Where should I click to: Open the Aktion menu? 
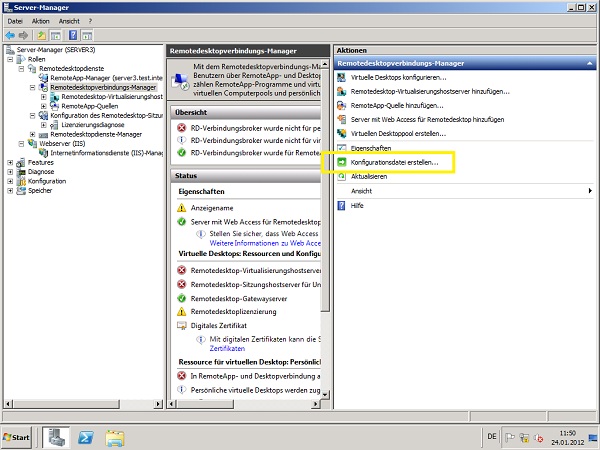pyautogui.click(x=41, y=21)
